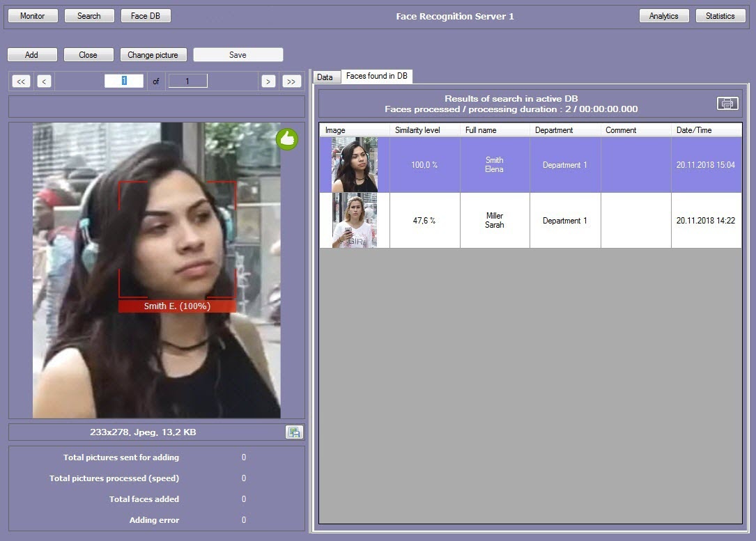Open the Face DB view
This screenshot has height=541, width=756.
click(x=146, y=16)
